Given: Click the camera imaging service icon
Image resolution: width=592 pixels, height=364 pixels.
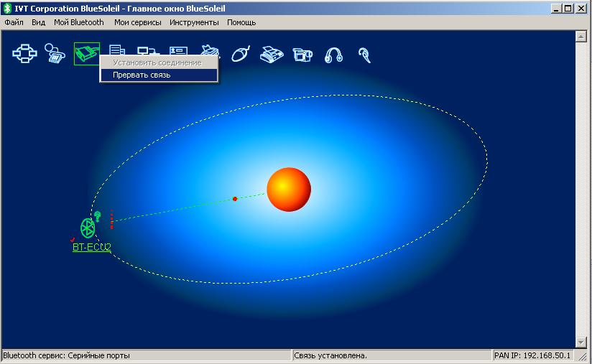Looking at the screenshot, I should [x=302, y=54].
